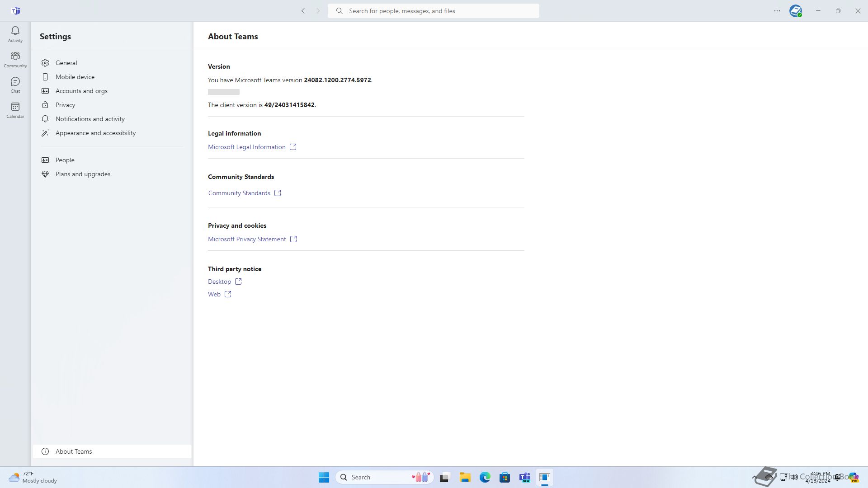This screenshot has width=868, height=488.
Task: Open the Settings and more ellipsis
Action: 777,11
